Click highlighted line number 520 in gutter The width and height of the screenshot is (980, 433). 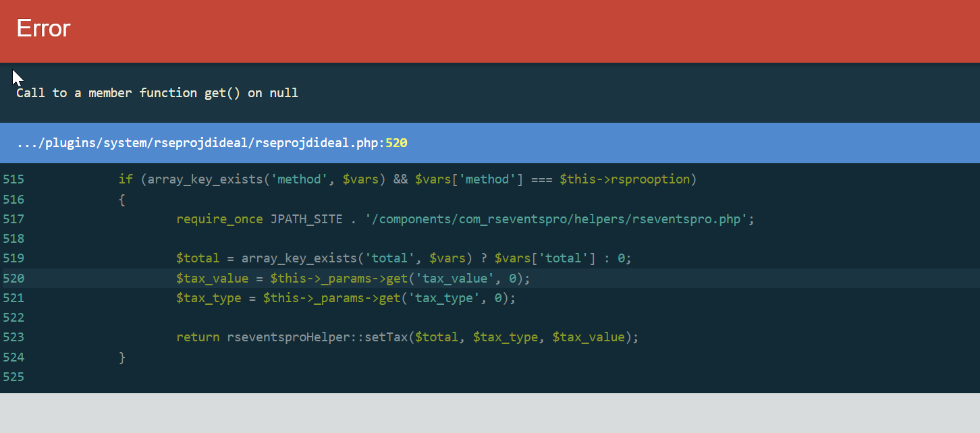pos(13,278)
